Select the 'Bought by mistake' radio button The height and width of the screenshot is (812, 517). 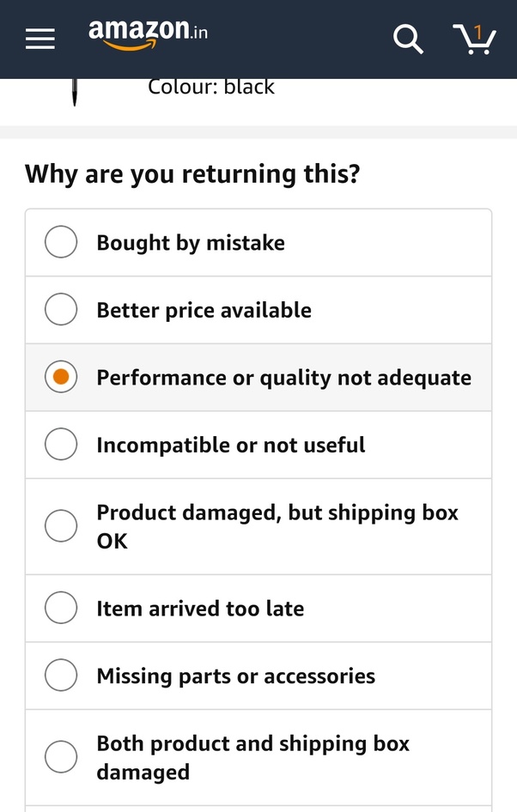[x=60, y=241]
